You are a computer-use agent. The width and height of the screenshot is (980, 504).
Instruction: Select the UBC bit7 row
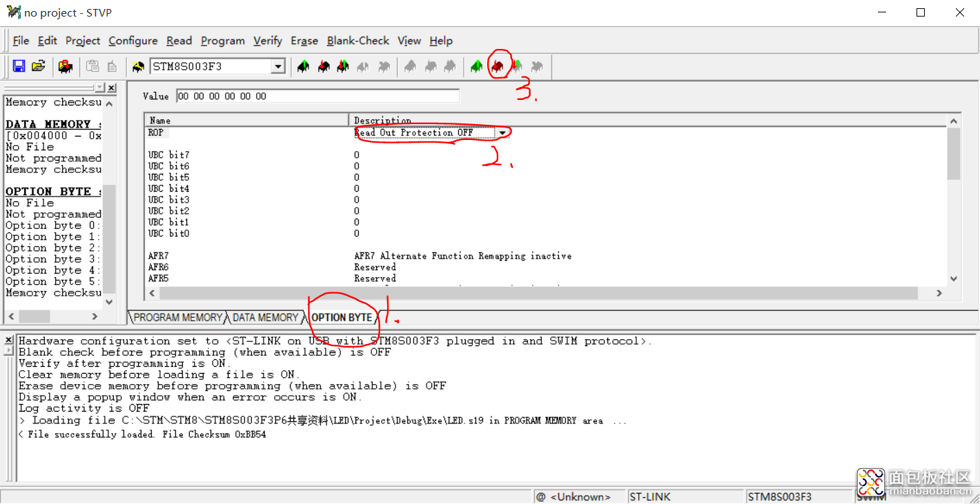pos(168,155)
